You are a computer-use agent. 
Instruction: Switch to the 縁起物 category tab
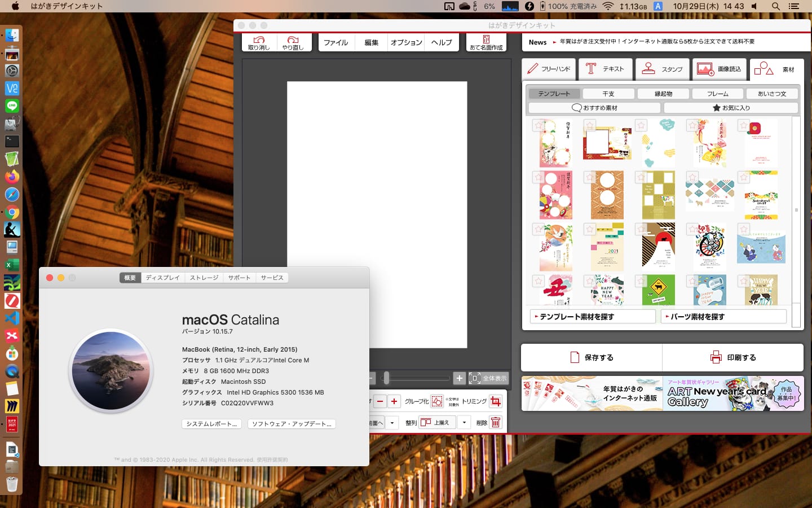coord(663,94)
